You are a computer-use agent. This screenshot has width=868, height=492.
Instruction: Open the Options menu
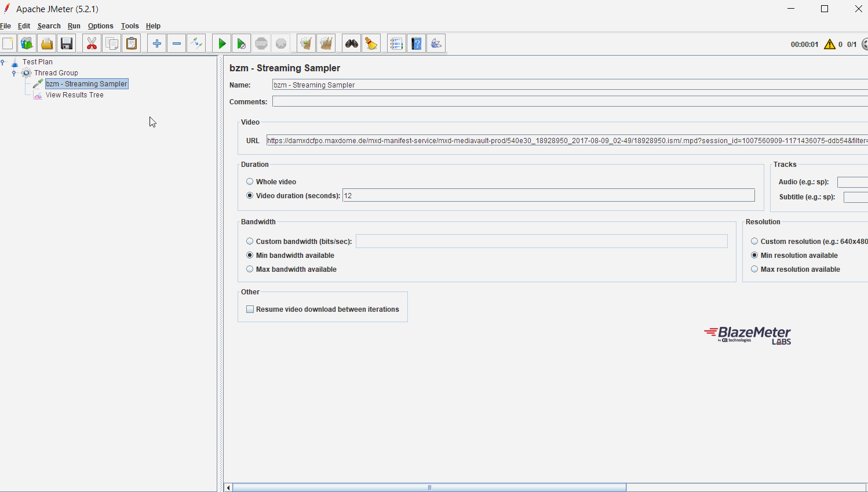[101, 26]
